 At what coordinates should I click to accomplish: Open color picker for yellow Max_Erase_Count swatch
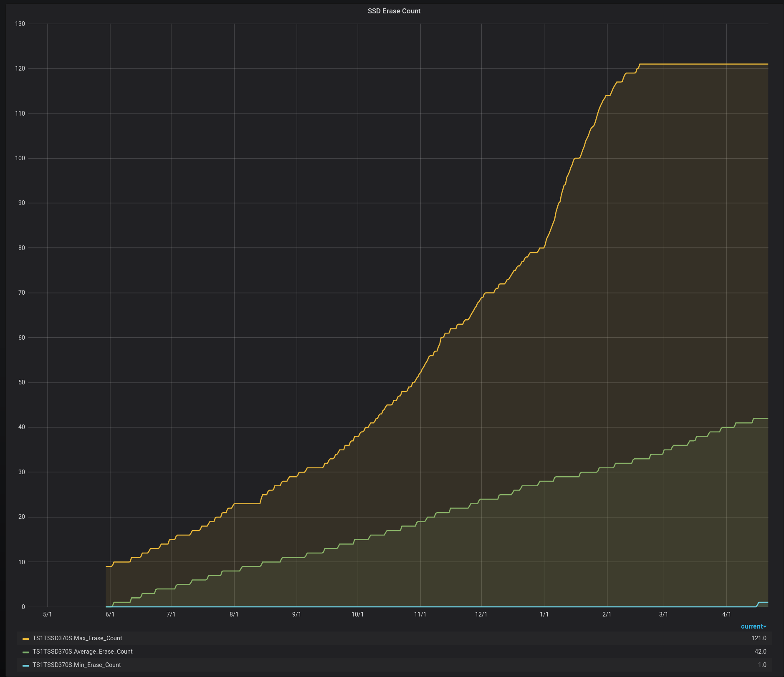pos(26,639)
